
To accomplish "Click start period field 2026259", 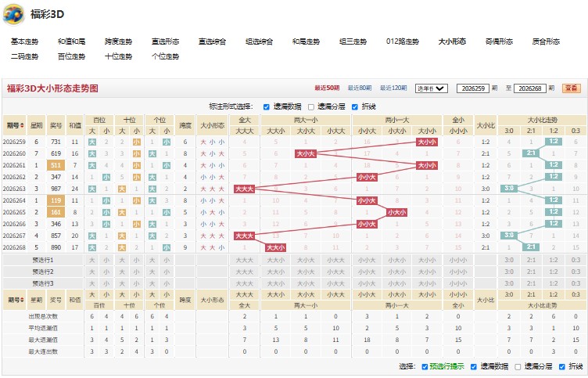I will 473,88.
